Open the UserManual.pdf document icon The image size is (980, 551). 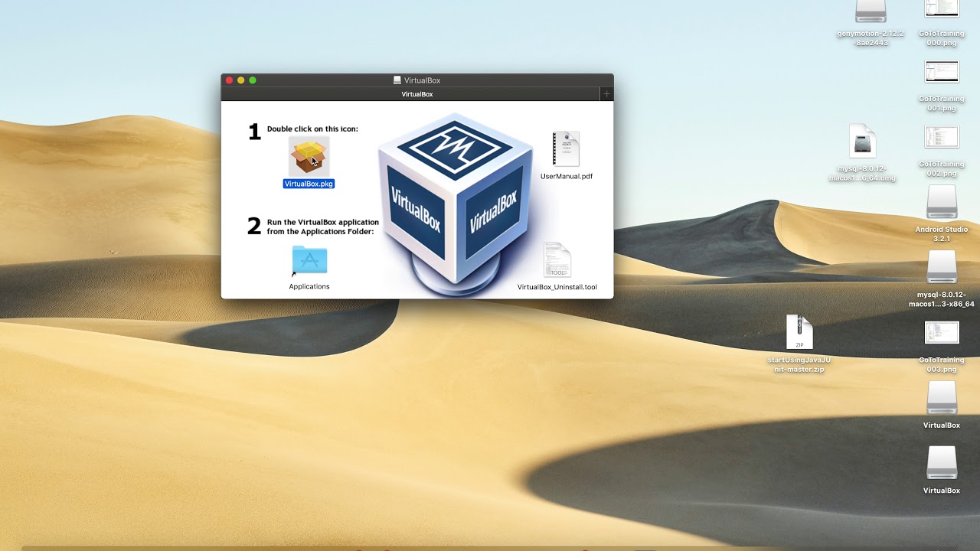[x=567, y=149]
